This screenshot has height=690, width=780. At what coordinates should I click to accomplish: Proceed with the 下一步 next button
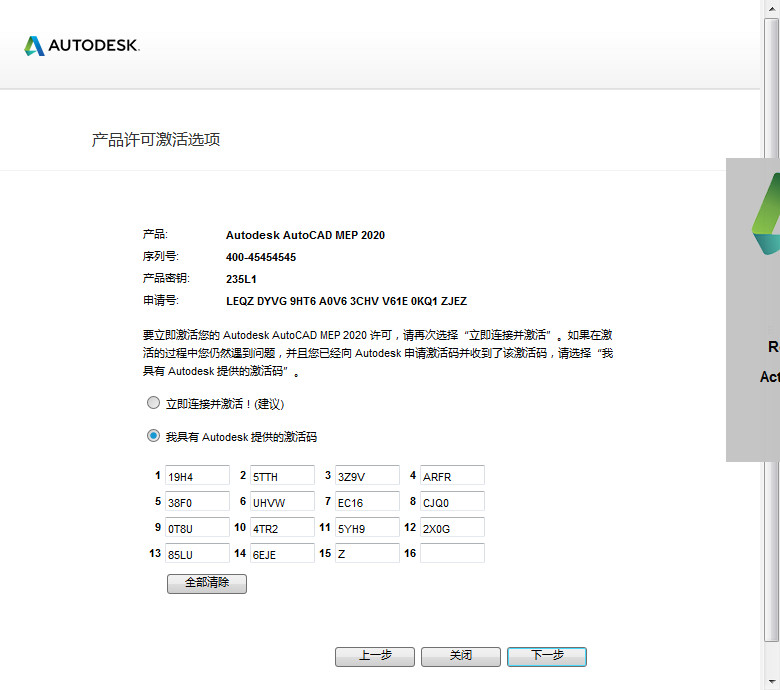[x=547, y=657]
